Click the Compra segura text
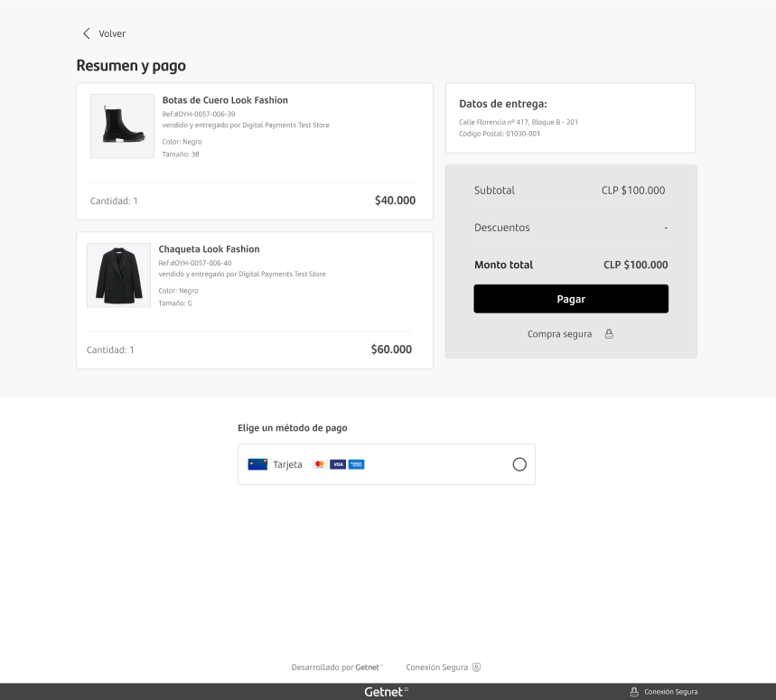The width and height of the screenshot is (776, 700). click(x=559, y=334)
